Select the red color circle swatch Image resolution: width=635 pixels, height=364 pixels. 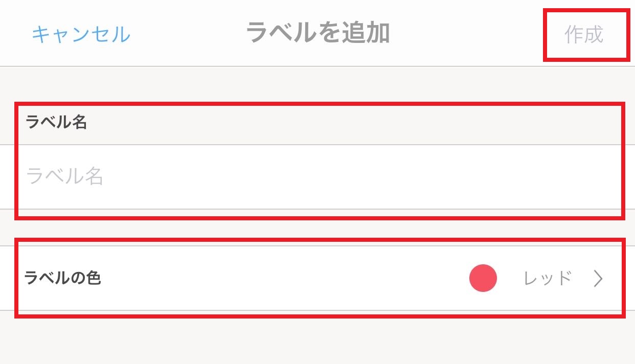483,279
